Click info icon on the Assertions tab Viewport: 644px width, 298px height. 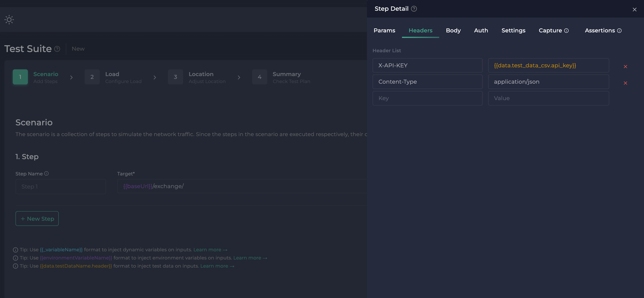pyautogui.click(x=619, y=30)
